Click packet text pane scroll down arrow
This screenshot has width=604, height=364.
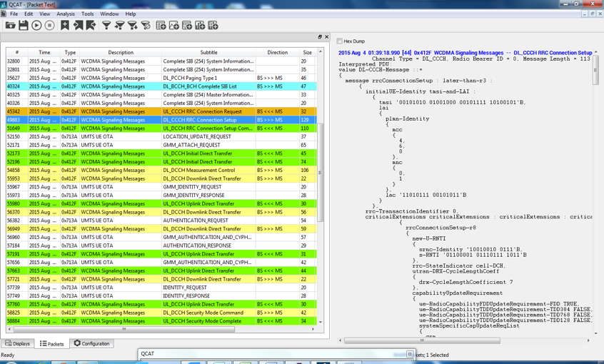(596, 333)
